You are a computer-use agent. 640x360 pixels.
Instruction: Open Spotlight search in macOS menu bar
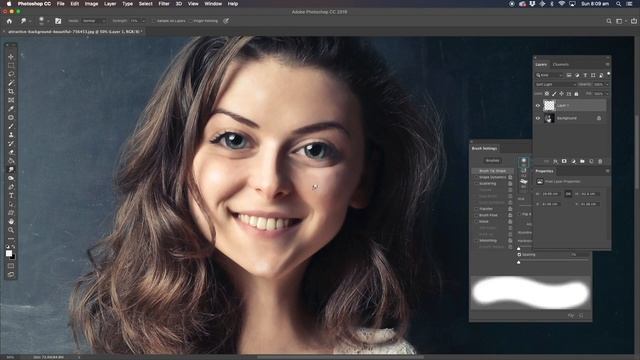[619, 4]
